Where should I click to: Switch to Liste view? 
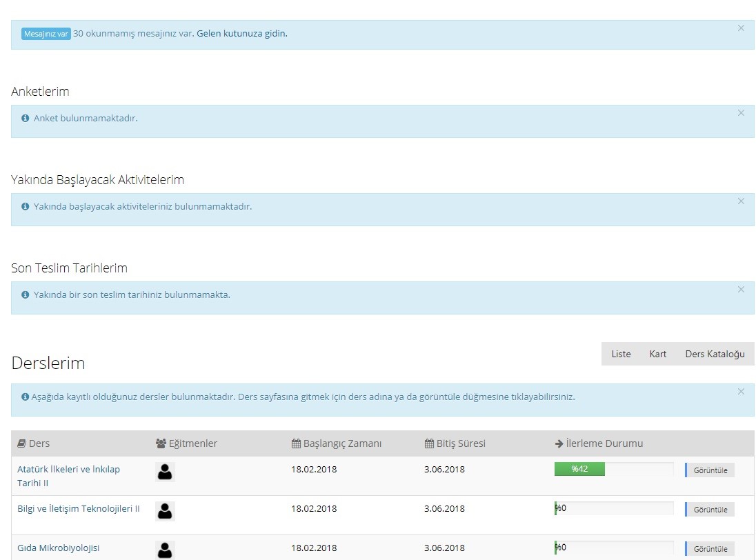621,354
